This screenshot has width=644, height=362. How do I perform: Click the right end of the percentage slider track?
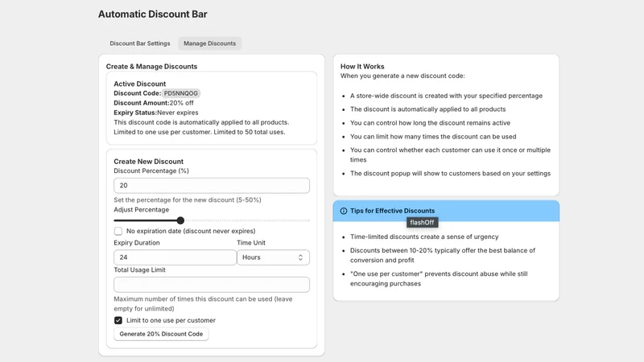[308, 220]
